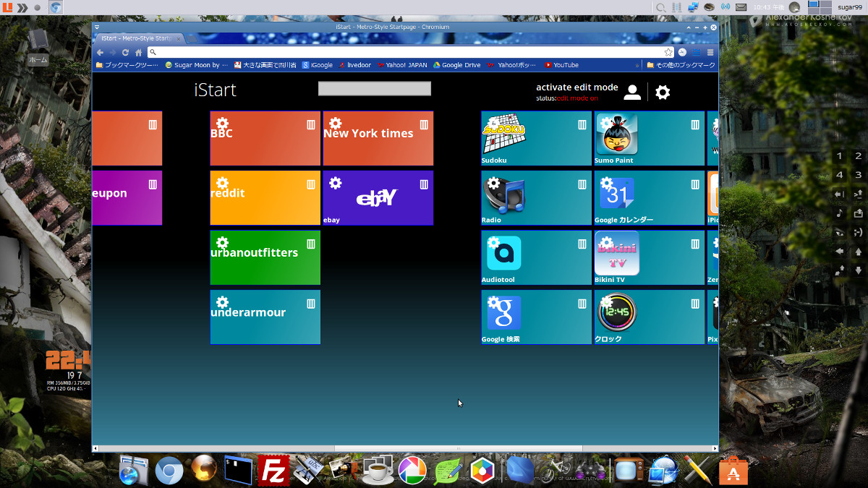
Task: Open livedoor bookmark
Action: click(354, 65)
